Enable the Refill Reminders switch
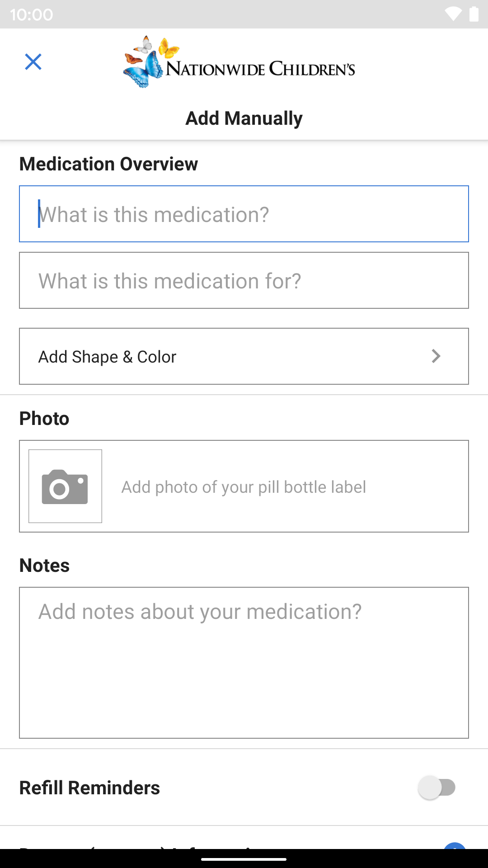 (436, 788)
